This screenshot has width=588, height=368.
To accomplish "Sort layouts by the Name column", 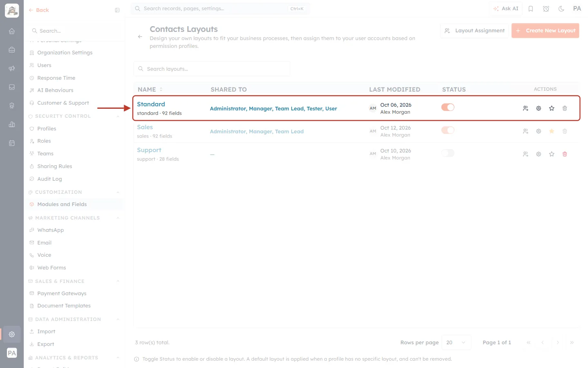I will (150, 90).
